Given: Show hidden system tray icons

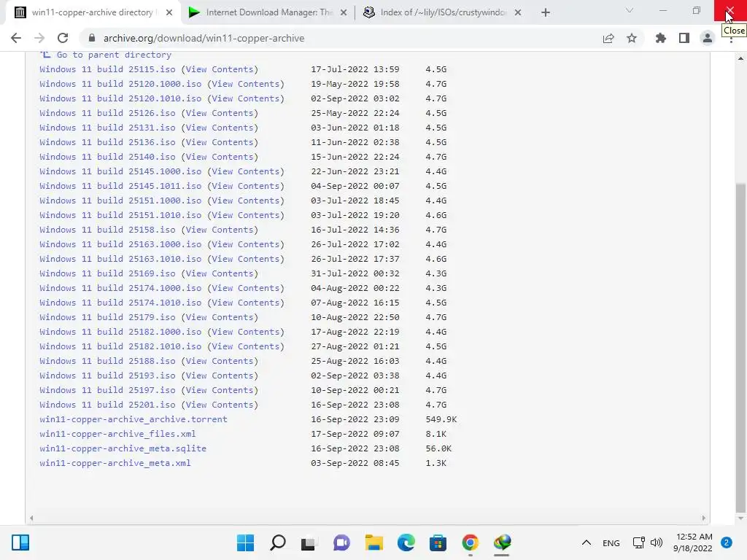Looking at the screenshot, I should pos(587,542).
